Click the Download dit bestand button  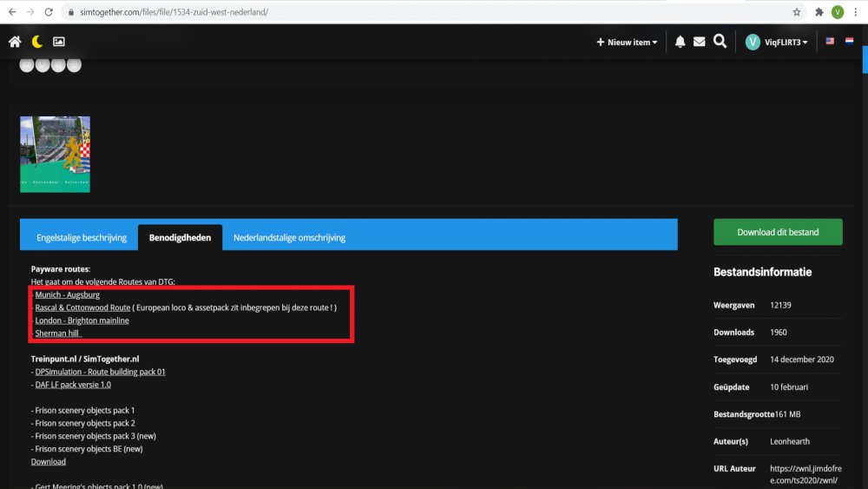(x=778, y=232)
